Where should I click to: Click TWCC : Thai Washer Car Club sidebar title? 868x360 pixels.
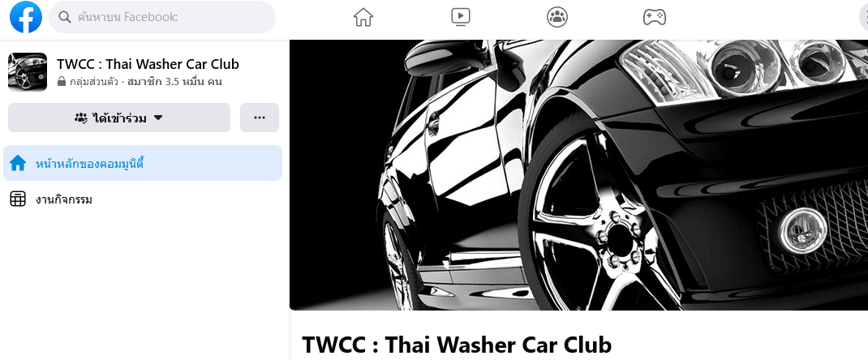(x=148, y=64)
